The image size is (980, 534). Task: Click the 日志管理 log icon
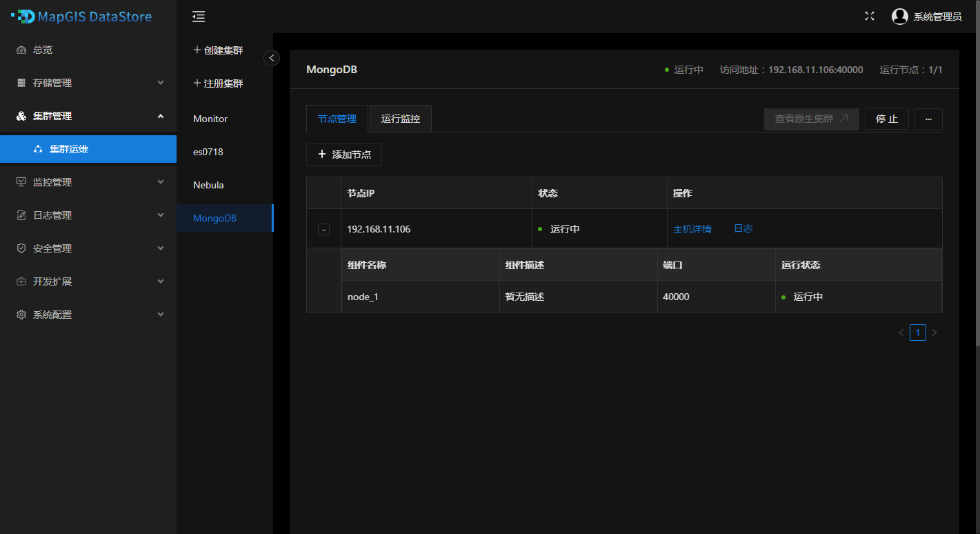[21, 215]
